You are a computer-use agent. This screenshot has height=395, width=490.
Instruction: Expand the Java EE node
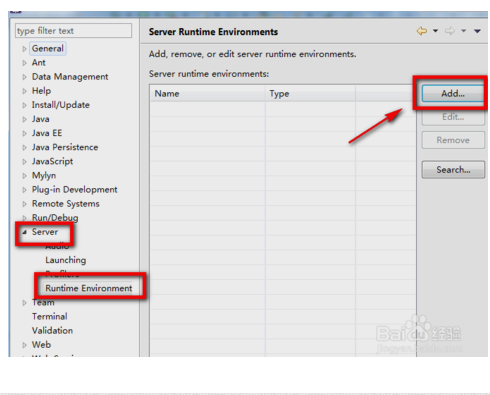24,133
